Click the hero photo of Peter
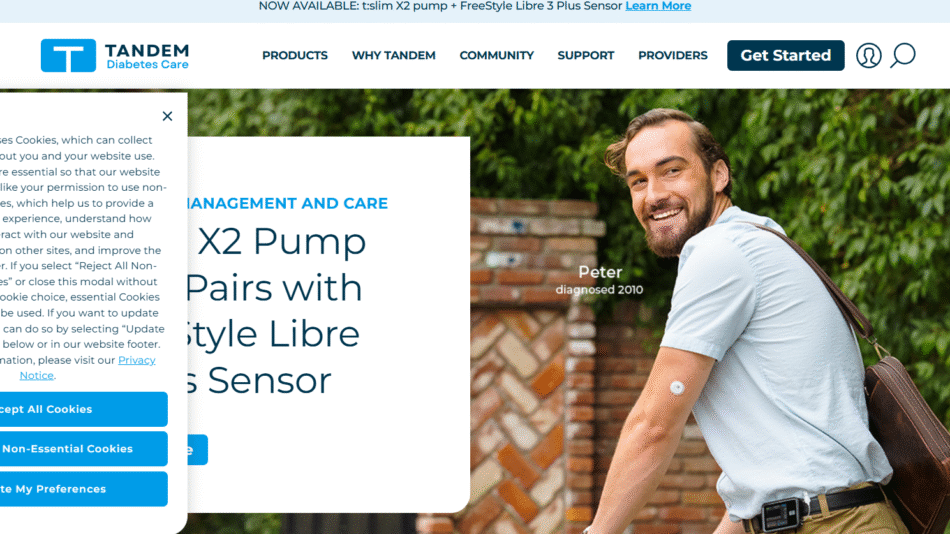950x534 pixels. tap(709, 312)
